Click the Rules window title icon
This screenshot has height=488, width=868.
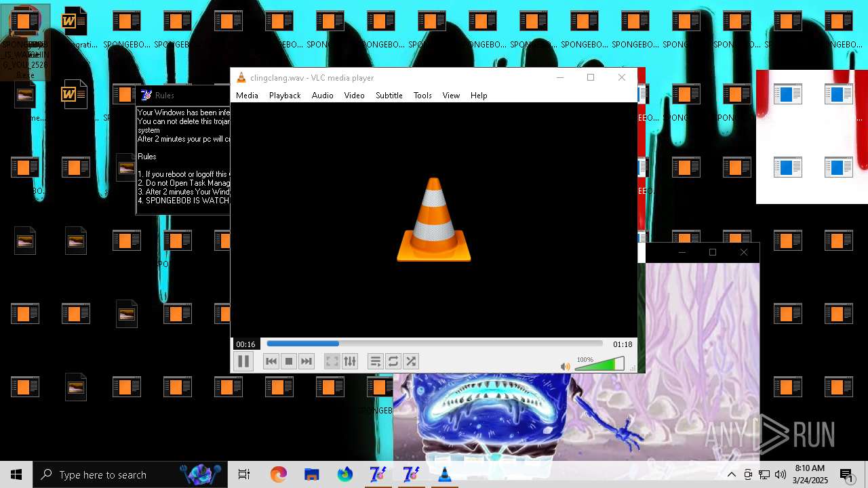click(x=146, y=96)
